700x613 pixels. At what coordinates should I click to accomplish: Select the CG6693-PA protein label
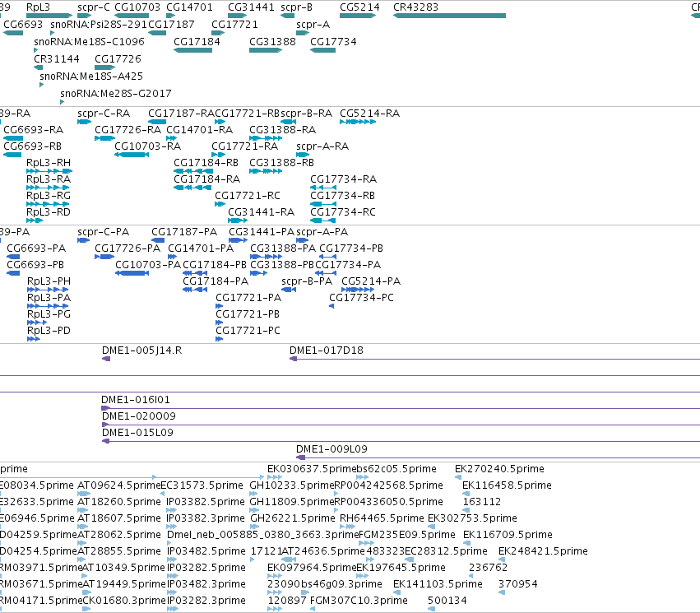tap(36, 248)
